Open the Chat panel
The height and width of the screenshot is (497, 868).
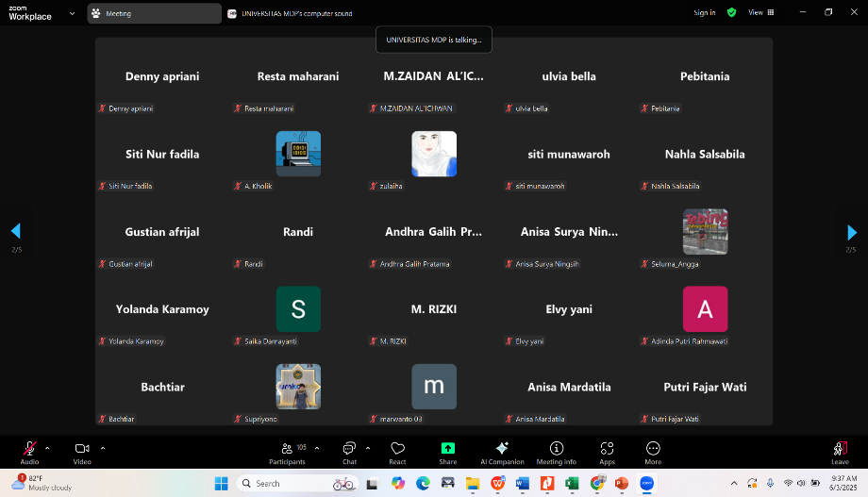pyautogui.click(x=349, y=452)
